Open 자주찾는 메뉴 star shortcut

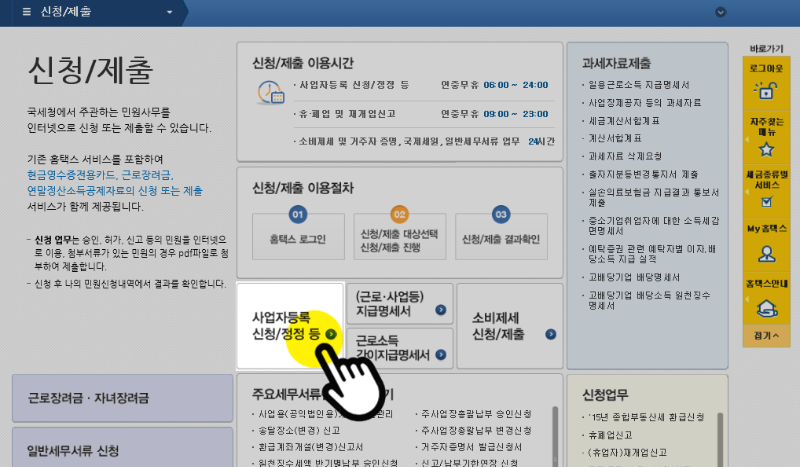pyautogui.click(x=766, y=137)
